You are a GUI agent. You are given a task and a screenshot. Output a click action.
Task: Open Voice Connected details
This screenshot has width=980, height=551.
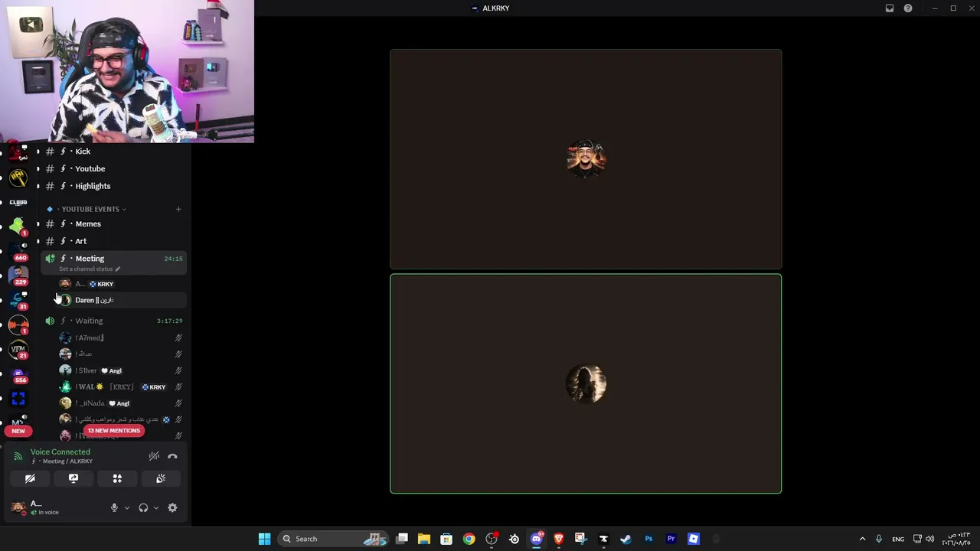click(x=60, y=452)
